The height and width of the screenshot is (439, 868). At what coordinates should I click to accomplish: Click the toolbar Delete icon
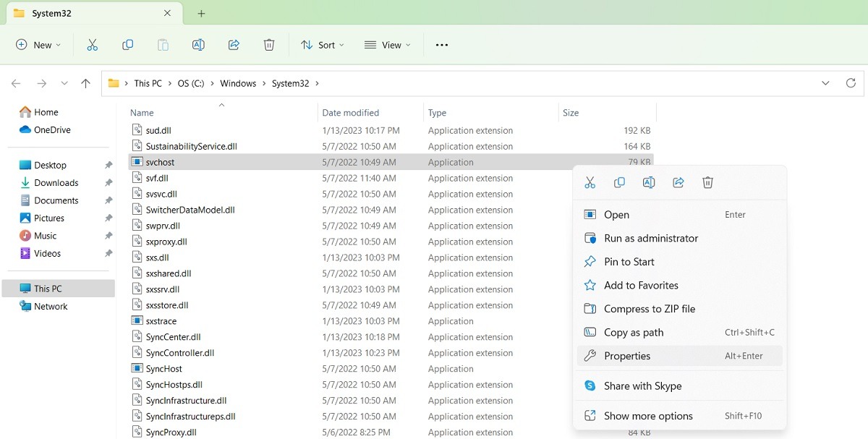[268, 45]
